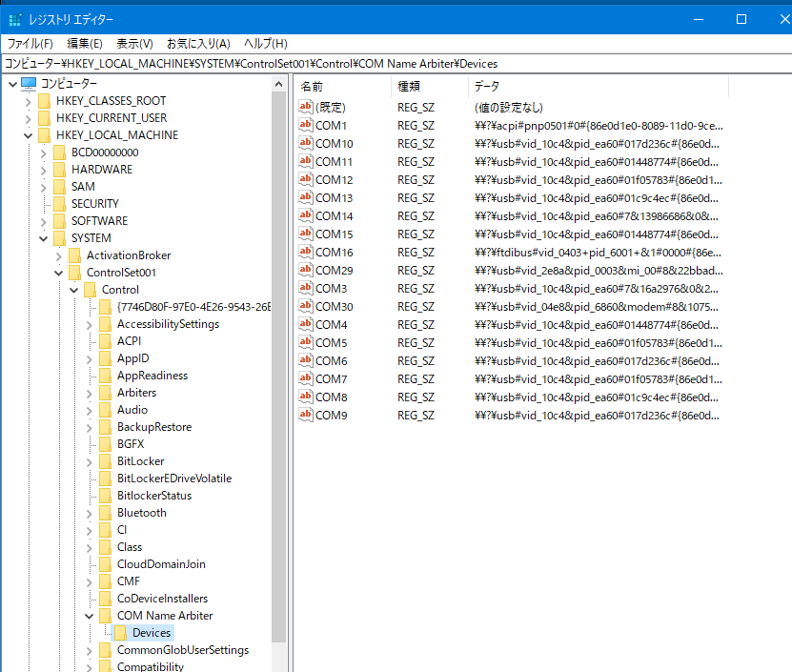Select the COM7 value name
This screenshot has height=672, width=792.
click(331, 378)
